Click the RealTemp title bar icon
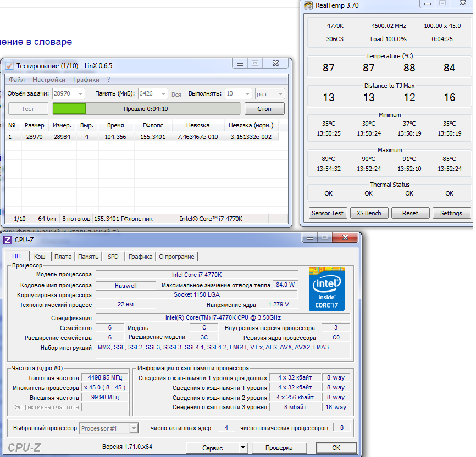476x457 pixels. point(308,5)
